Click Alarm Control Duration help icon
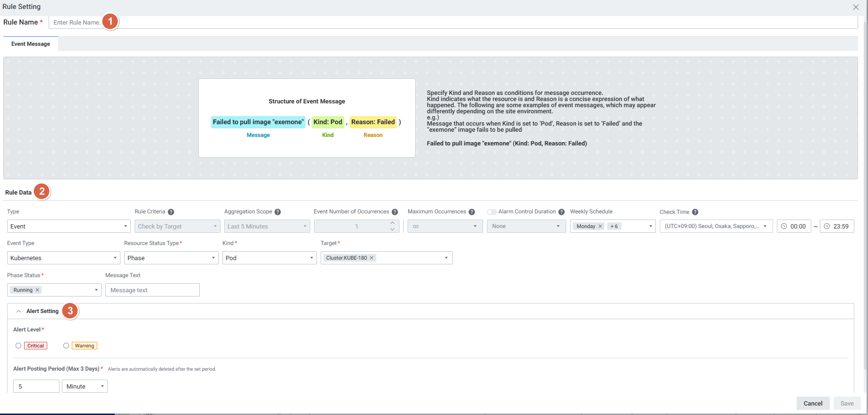The width and height of the screenshot is (868, 415). [x=562, y=212]
